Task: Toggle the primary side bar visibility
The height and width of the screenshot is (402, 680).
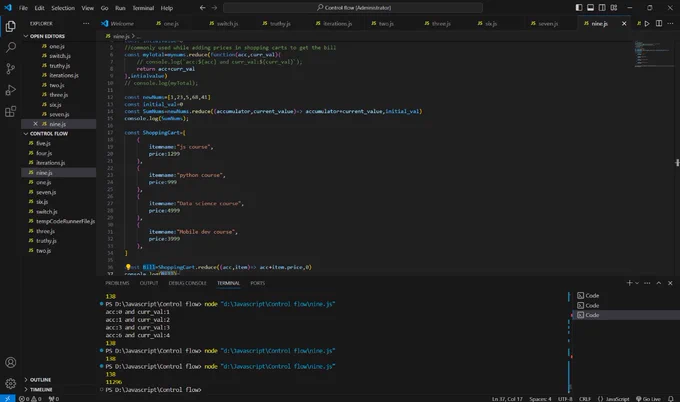Action: [x=579, y=7]
